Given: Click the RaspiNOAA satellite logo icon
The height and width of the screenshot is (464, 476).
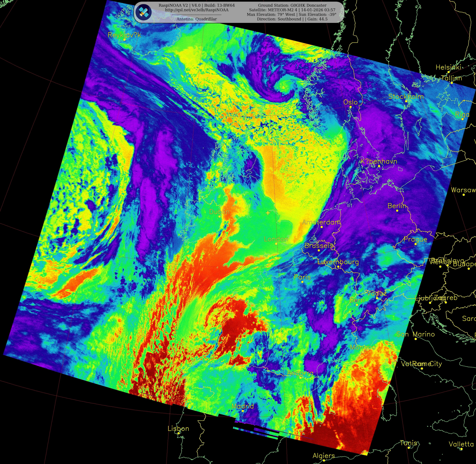Looking at the screenshot, I should pyautogui.click(x=143, y=12).
